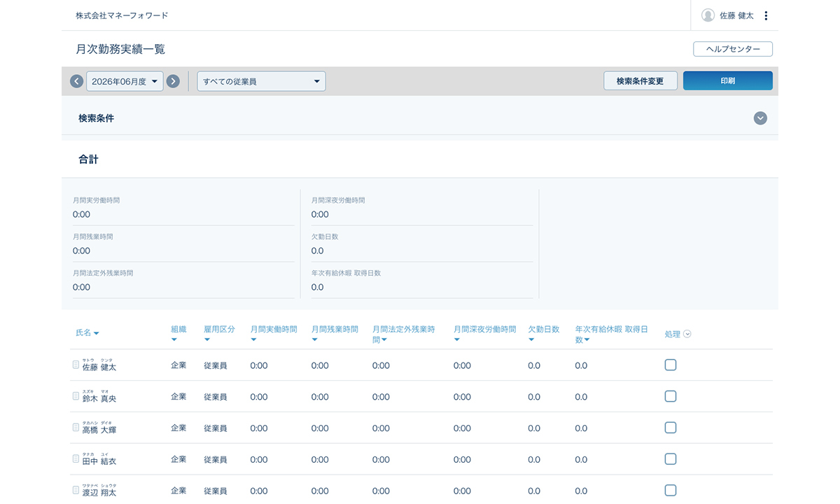Expand the 検索条件 section
The height and width of the screenshot is (504, 840).
[760, 118]
